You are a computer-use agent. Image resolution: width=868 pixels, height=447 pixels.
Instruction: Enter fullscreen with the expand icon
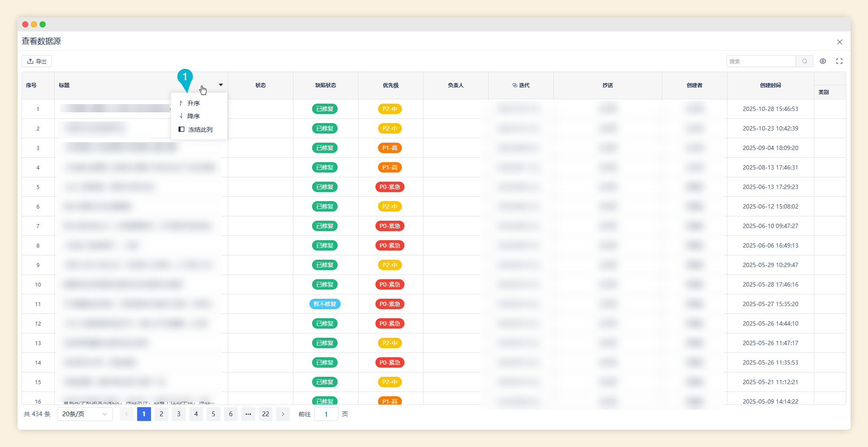839,61
